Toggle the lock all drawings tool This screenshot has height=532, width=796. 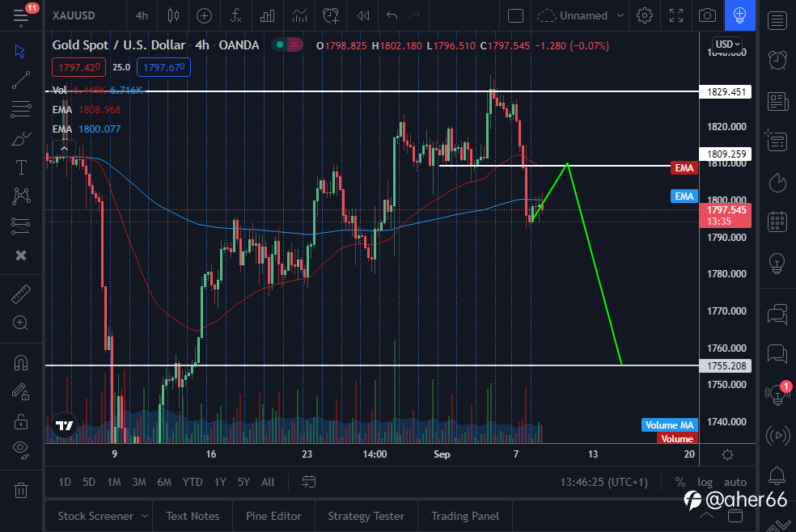coord(21,421)
